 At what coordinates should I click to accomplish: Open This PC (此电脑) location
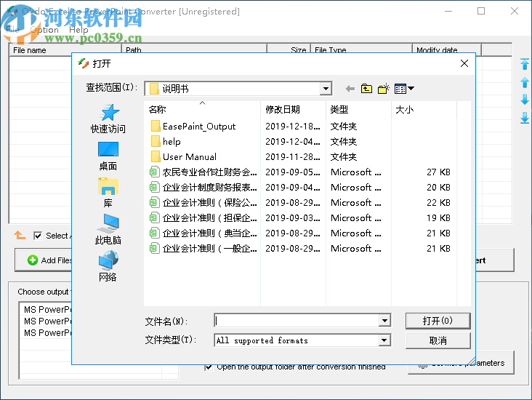[x=108, y=230]
